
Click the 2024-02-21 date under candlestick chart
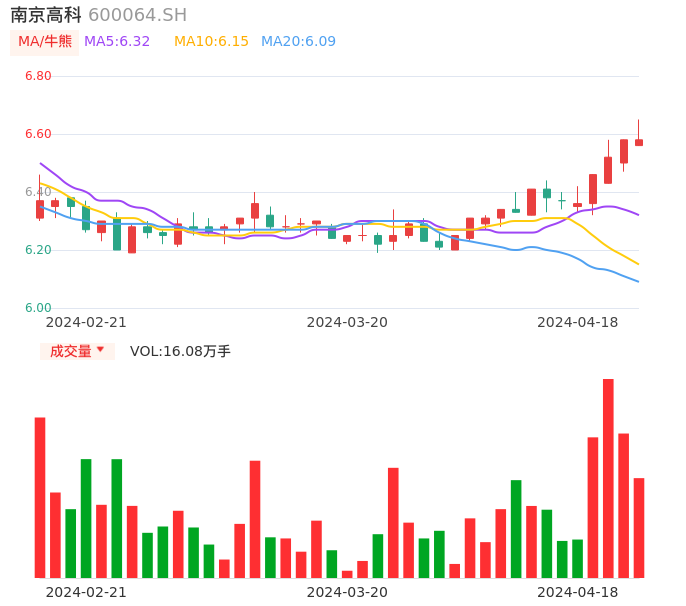point(86,322)
